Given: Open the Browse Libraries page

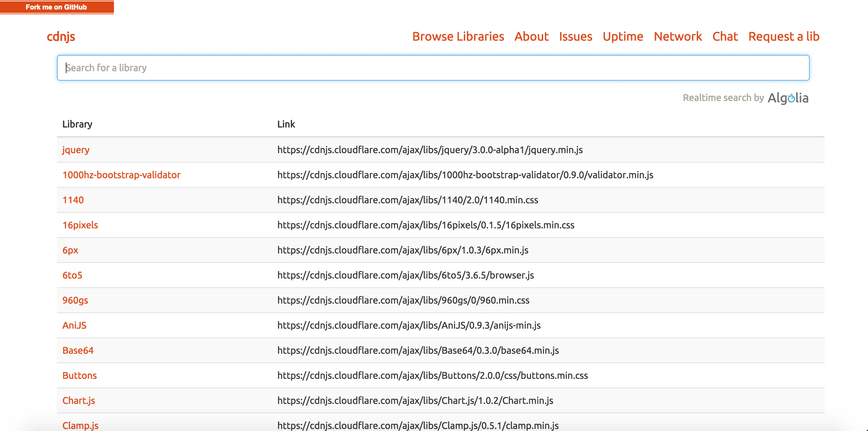Looking at the screenshot, I should (x=458, y=37).
